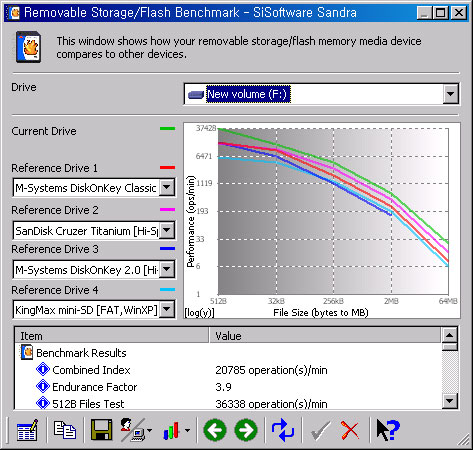Open the Drive New volume (F:) dropdown

tap(450, 94)
